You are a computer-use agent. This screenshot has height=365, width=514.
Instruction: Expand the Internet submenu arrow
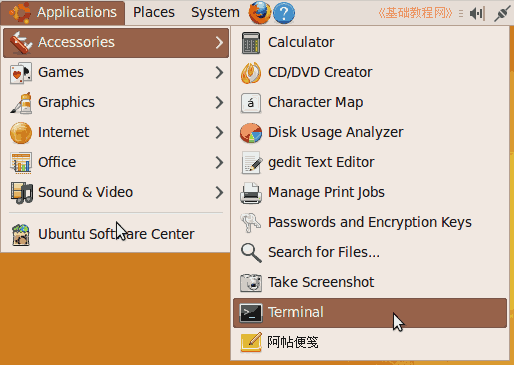pos(219,132)
